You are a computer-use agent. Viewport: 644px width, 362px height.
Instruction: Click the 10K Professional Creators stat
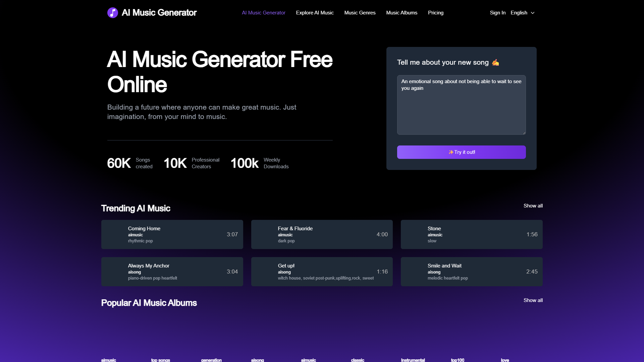point(192,163)
